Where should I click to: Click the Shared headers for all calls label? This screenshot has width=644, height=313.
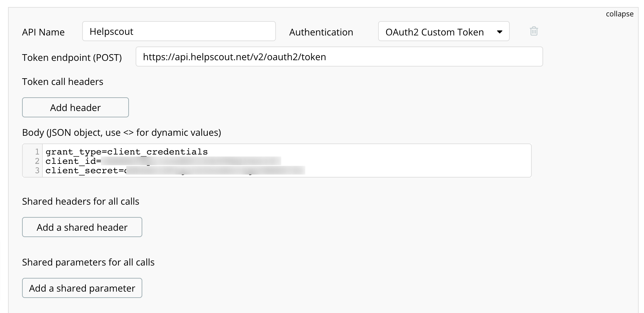[80, 201]
